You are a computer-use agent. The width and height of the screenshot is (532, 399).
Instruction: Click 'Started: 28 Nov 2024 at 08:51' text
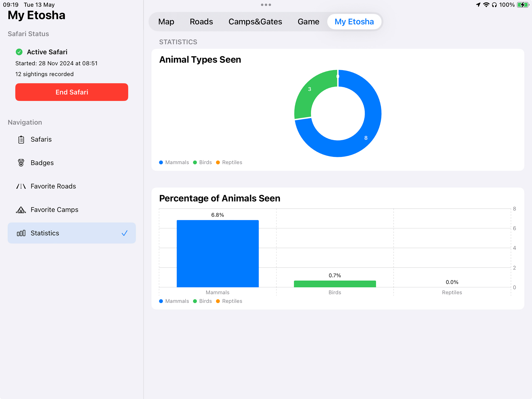56,63
